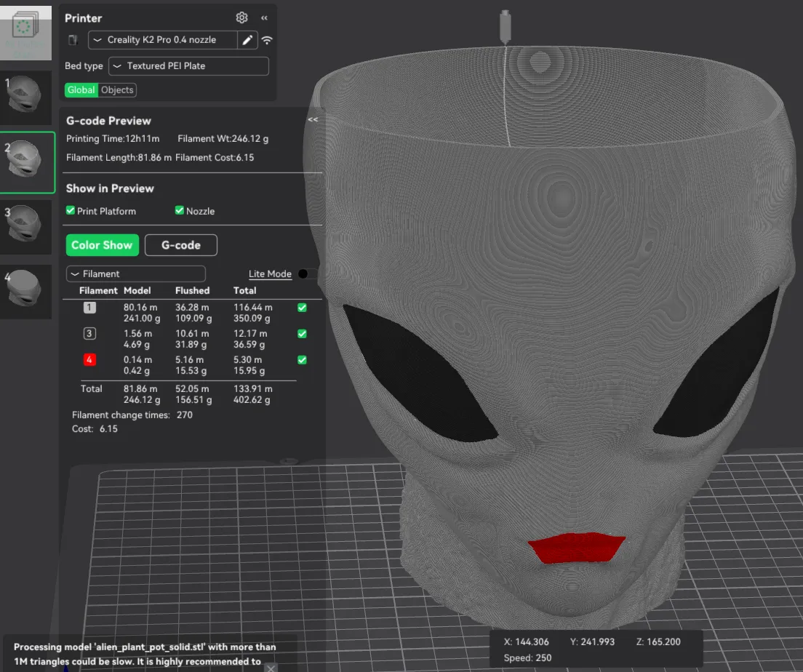Select filament 4 red color swatch
Screen dimensions: 803x672
pos(89,359)
